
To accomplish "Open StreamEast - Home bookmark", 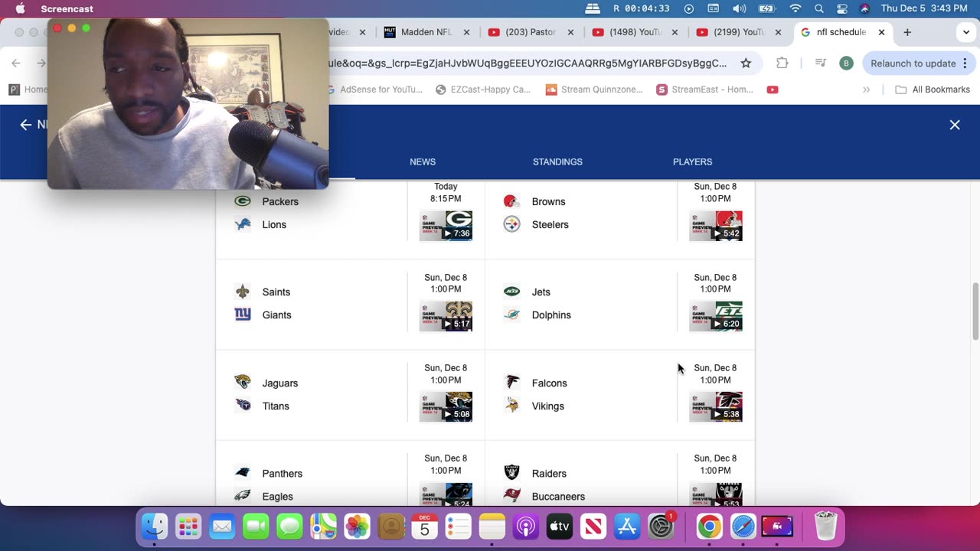I will pyautogui.click(x=705, y=90).
